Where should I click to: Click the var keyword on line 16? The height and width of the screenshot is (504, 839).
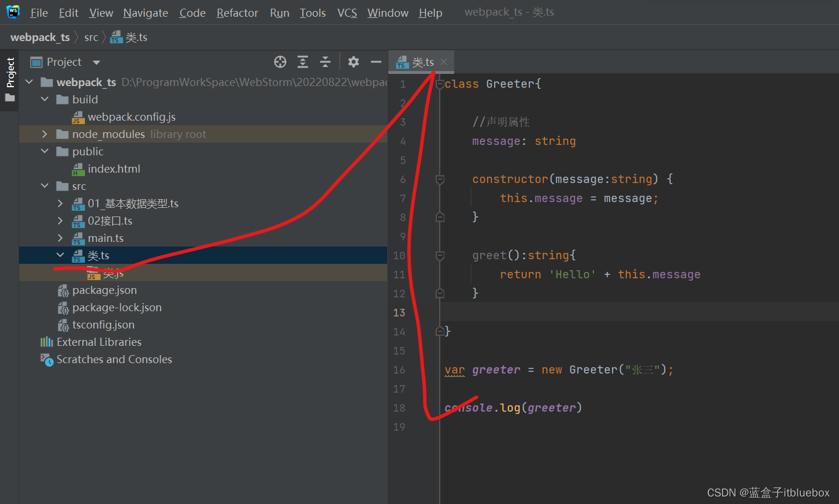(x=455, y=369)
